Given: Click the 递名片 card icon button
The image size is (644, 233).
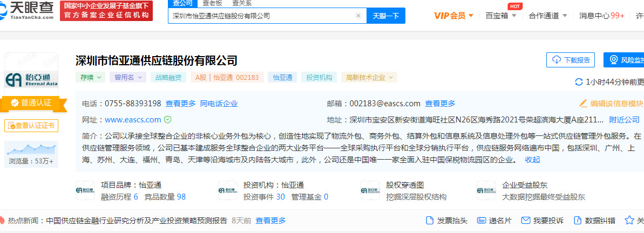Looking at the screenshot, I should (494, 220).
